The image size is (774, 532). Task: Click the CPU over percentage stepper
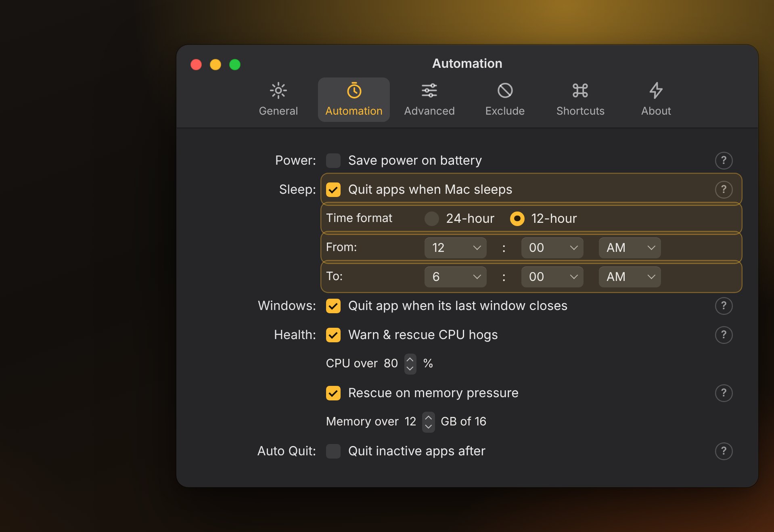pyautogui.click(x=410, y=364)
